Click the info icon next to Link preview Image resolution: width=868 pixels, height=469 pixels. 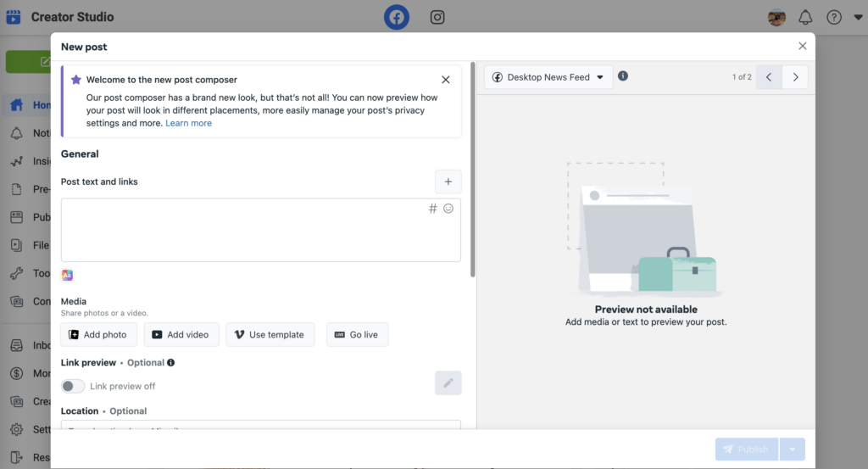coord(171,363)
